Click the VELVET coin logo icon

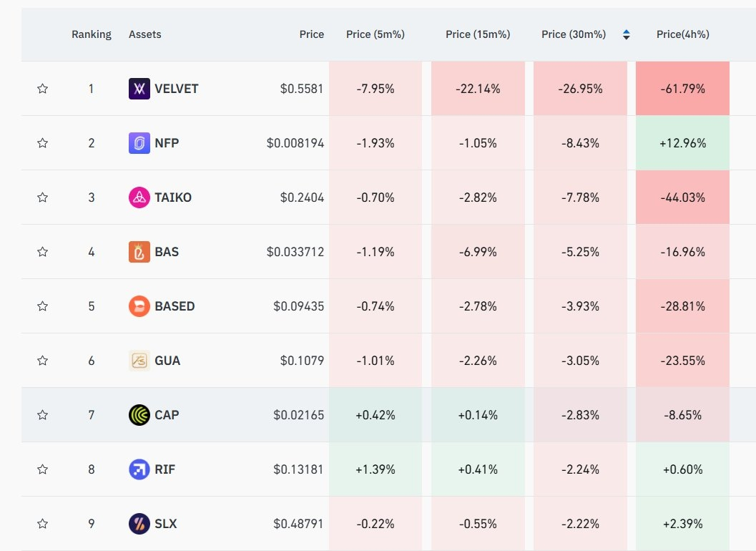139,89
